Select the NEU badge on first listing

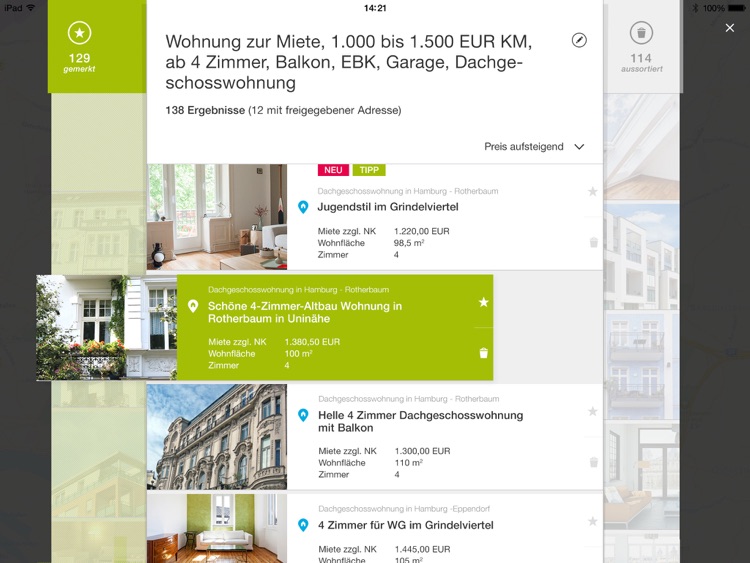(x=333, y=170)
